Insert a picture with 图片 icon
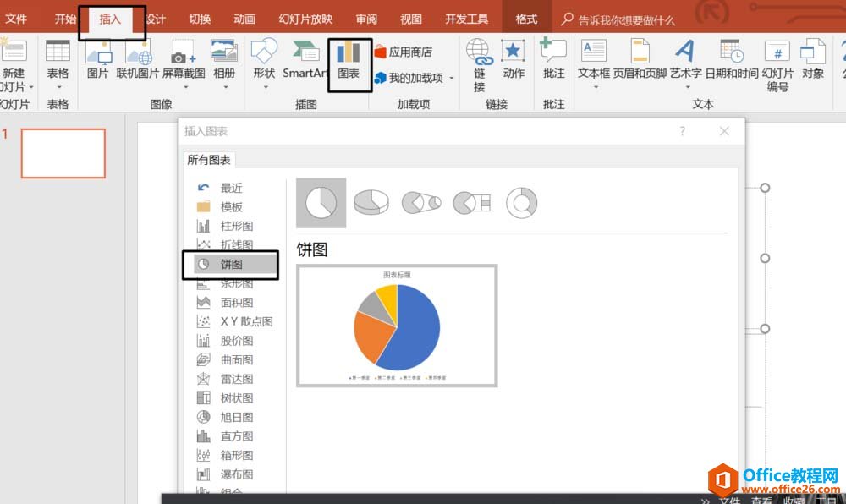 click(98, 60)
